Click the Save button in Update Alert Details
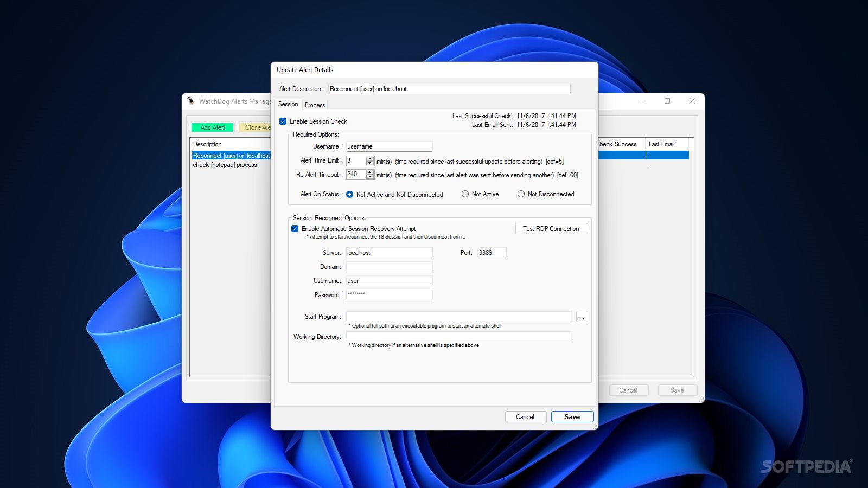 click(572, 417)
